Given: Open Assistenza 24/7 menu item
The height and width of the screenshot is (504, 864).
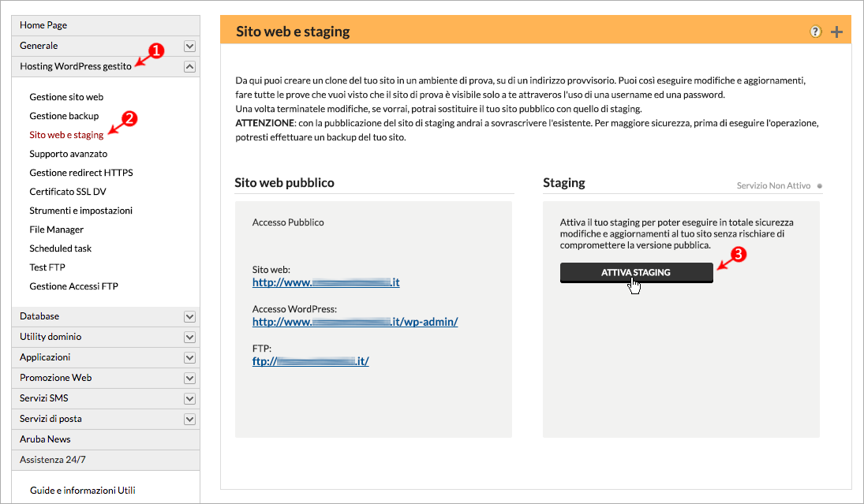Looking at the screenshot, I should click(106, 460).
